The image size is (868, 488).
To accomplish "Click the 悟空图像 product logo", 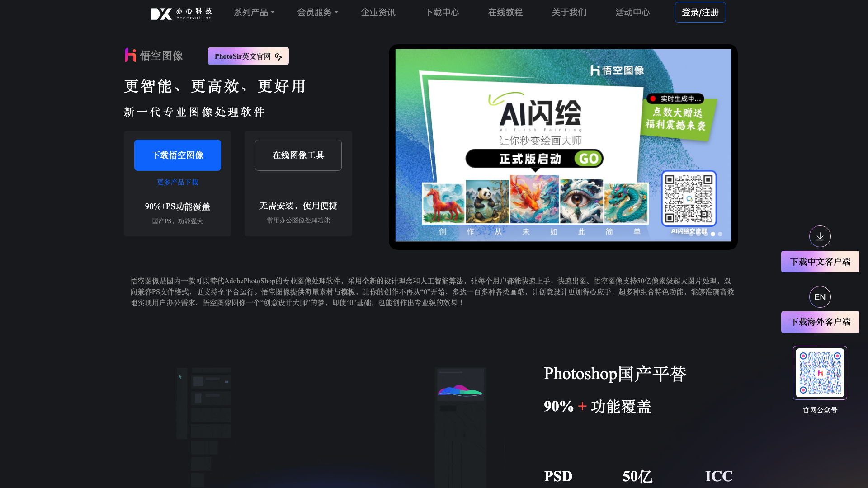I will (x=154, y=55).
